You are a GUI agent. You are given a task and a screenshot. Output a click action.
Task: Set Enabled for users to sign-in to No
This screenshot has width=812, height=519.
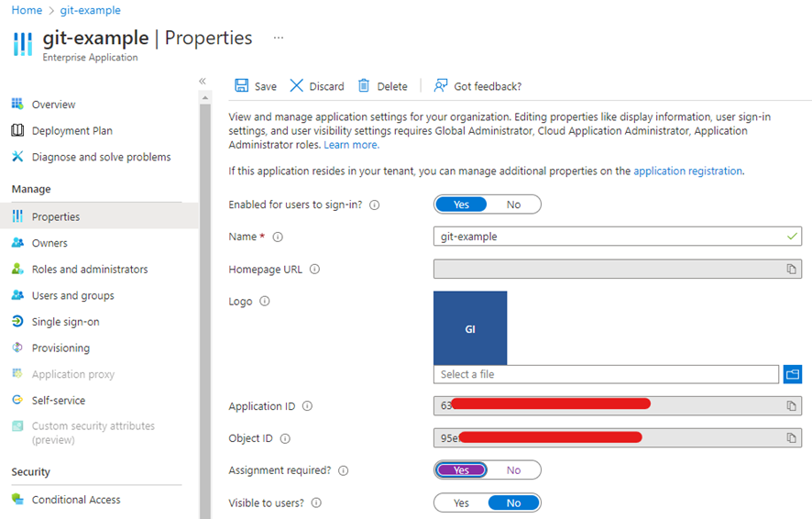coord(513,204)
